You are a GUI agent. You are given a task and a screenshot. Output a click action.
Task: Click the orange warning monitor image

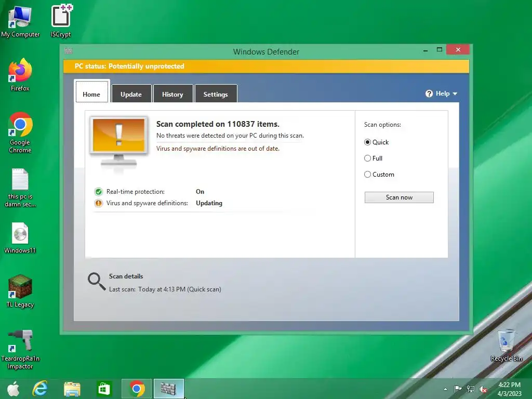point(118,141)
